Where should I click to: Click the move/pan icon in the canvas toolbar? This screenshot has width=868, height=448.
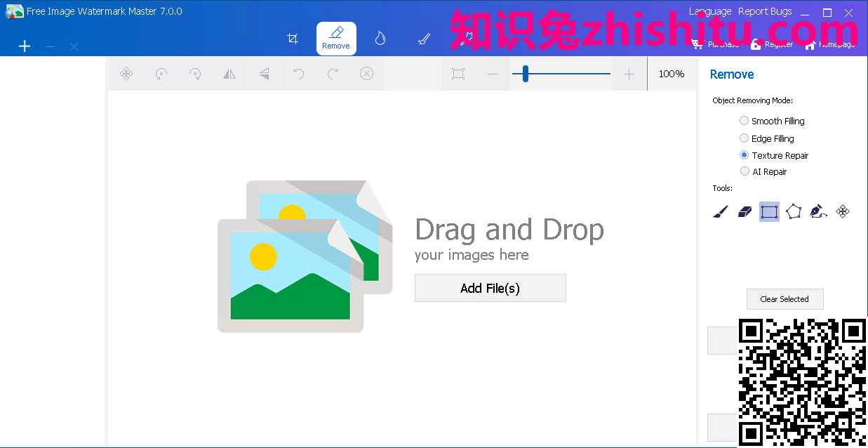pos(126,74)
